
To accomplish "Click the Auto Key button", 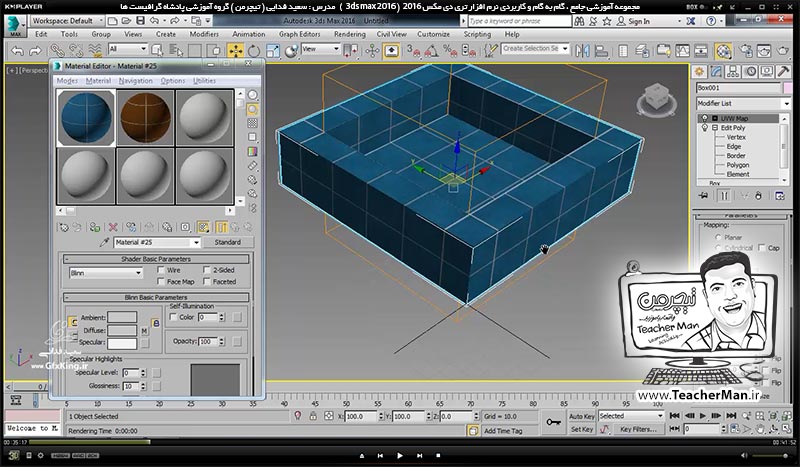I will 581,416.
